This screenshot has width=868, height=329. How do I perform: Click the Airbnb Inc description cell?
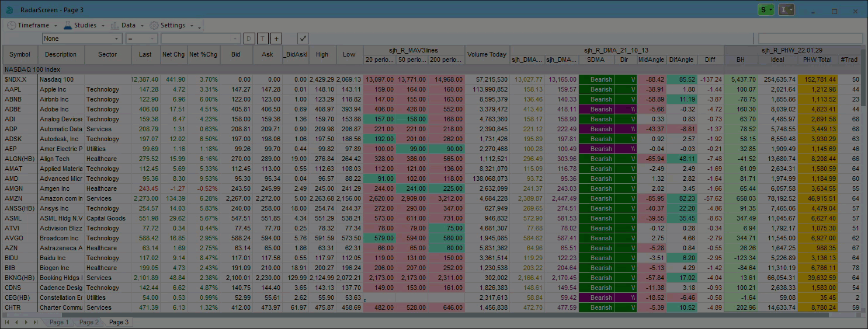61,99
